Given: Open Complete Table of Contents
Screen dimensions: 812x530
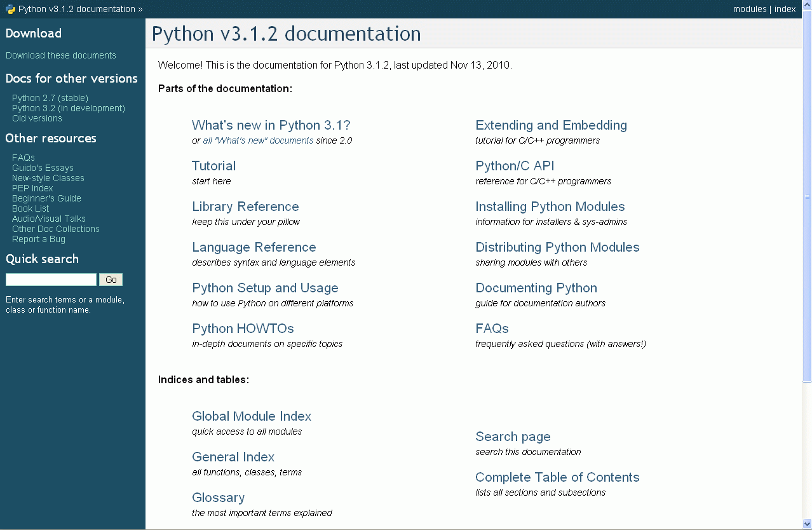Looking at the screenshot, I should [557, 477].
